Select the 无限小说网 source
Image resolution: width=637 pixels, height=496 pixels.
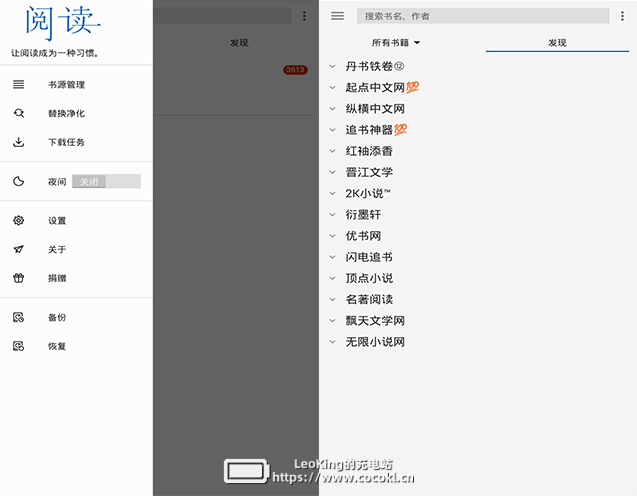375,342
